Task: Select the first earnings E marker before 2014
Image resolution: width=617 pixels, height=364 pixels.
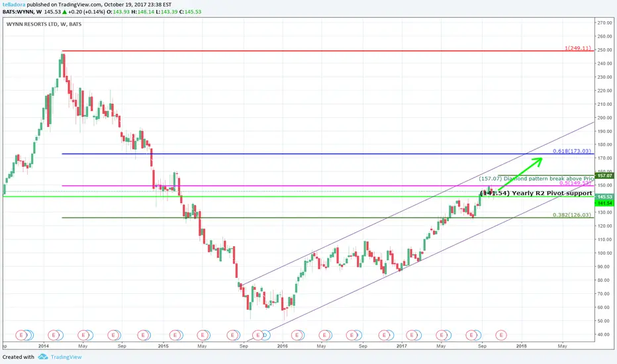Action: pyautogui.click(x=22, y=336)
